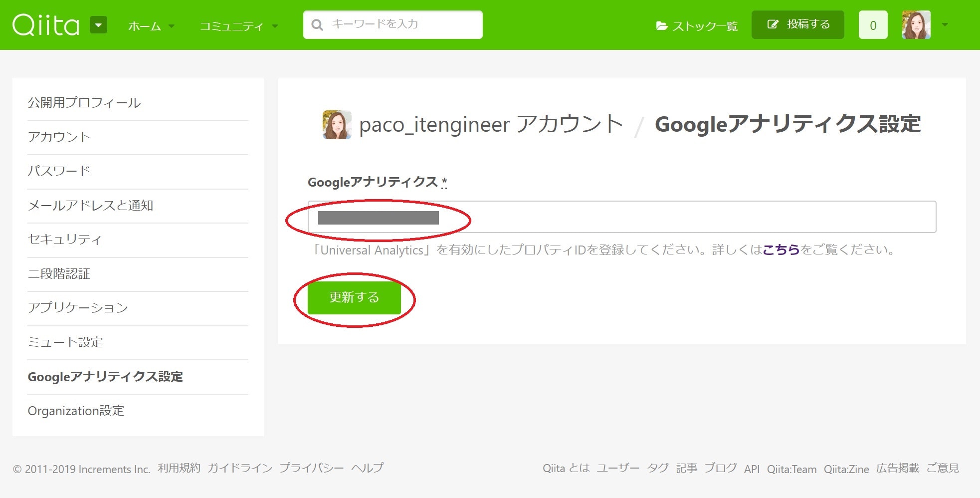Expand the ホーム menu
The image size is (980, 498).
[x=151, y=26]
